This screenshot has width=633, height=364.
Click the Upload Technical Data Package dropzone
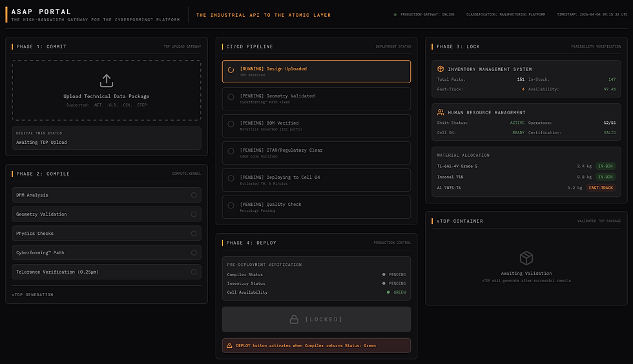107,90
